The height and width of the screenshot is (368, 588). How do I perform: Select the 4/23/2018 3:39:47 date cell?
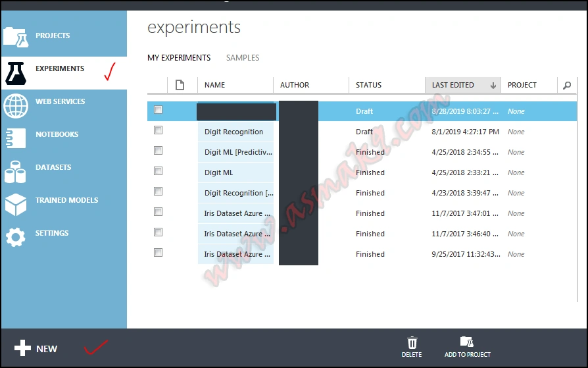pyautogui.click(x=465, y=193)
